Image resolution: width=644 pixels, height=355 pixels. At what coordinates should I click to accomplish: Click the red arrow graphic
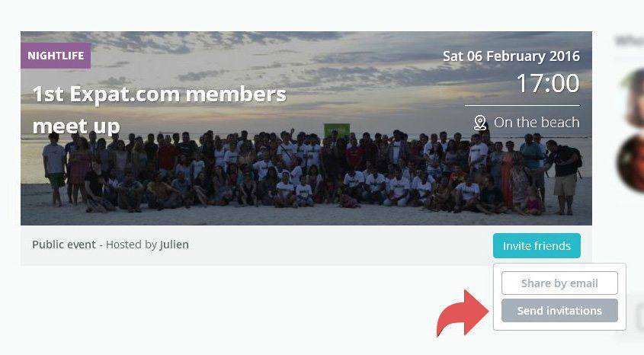(463, 313)
